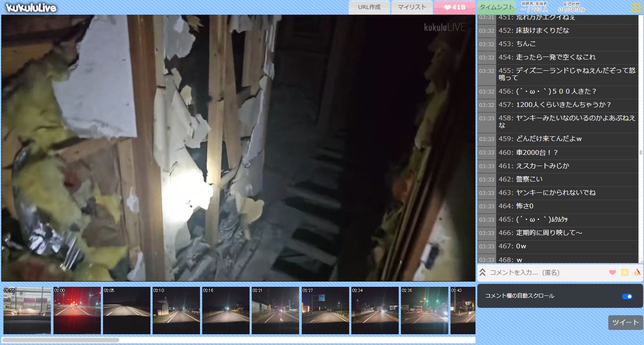Select the 02:00 red-lit thumbnail
The width and height of the screenshot is (644, 345).
click(77, 310)
